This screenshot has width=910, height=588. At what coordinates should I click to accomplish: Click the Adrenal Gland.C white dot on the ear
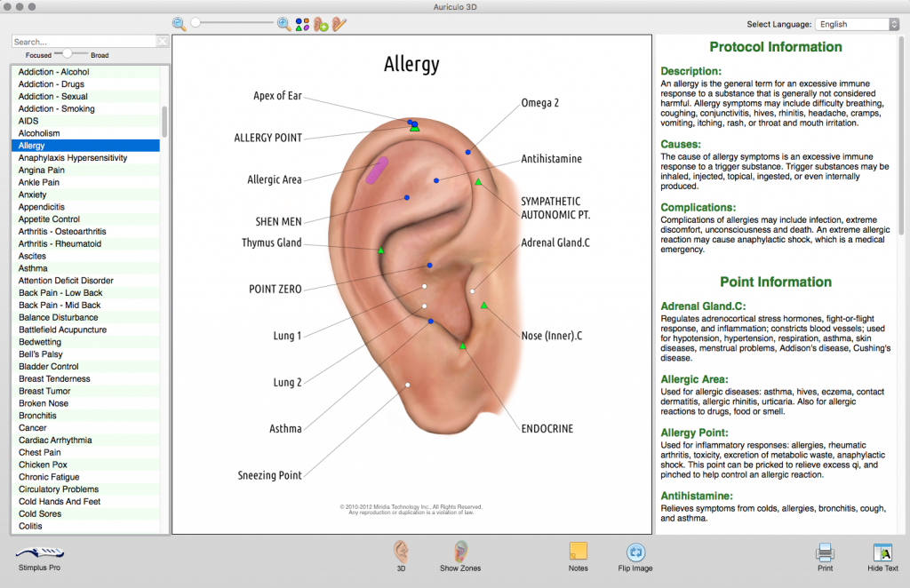473,291
